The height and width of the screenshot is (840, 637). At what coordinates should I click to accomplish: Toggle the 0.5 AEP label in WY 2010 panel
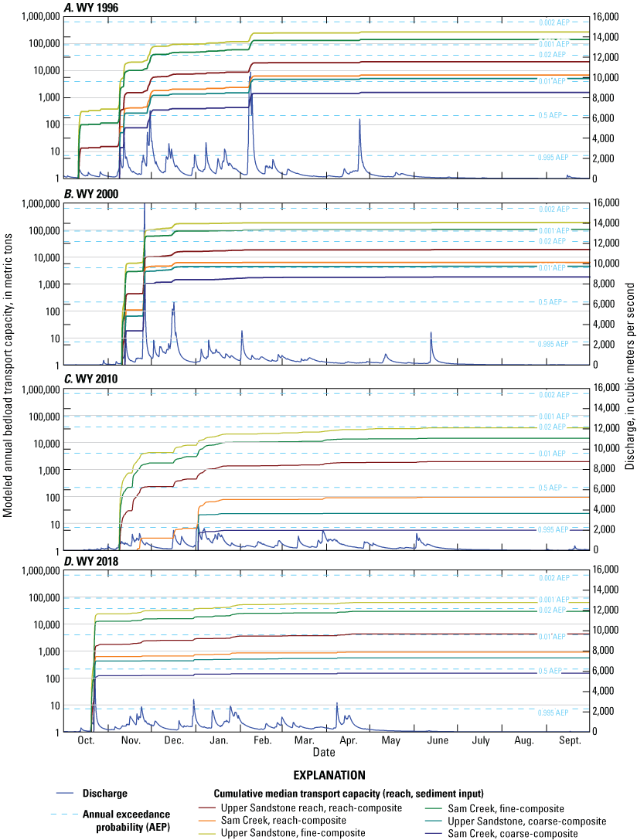[550, 487]
